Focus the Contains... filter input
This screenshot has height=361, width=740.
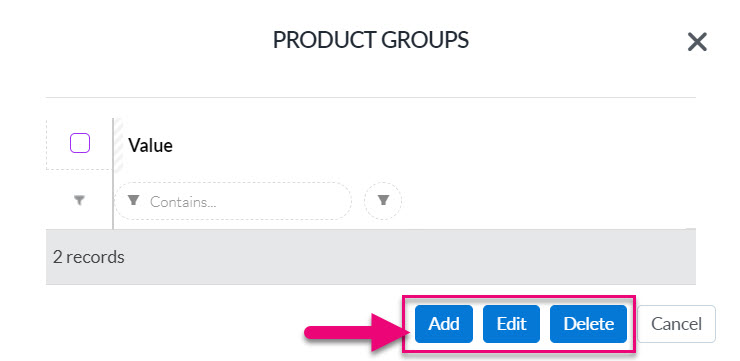tap(233, 201)
